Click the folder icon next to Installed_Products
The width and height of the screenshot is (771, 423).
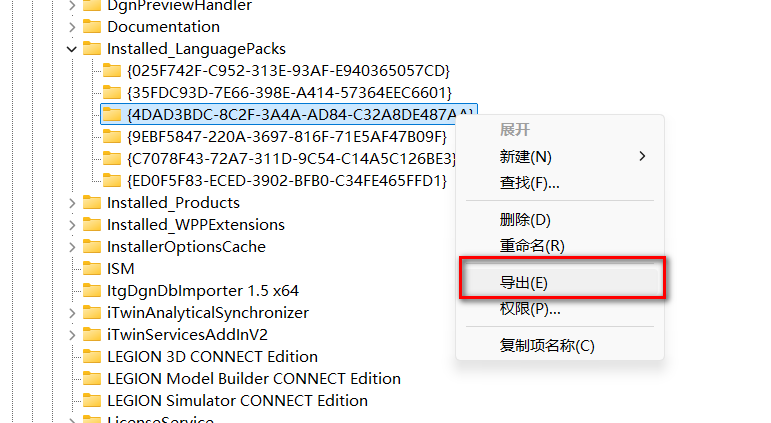[92, 203]
